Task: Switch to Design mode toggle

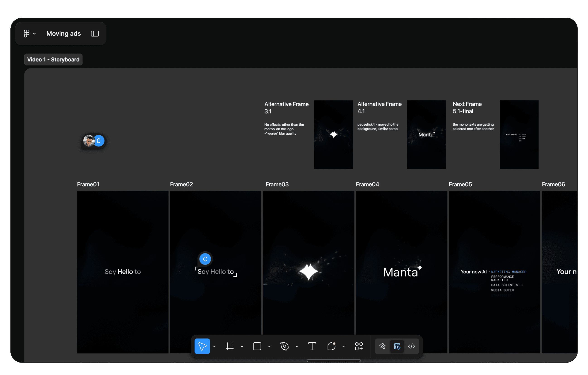Action: tap(397, 346)
